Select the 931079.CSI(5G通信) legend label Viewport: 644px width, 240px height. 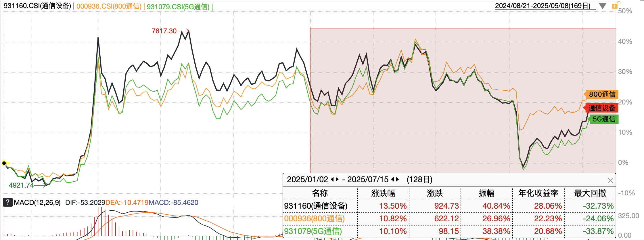tap(178, 7)
